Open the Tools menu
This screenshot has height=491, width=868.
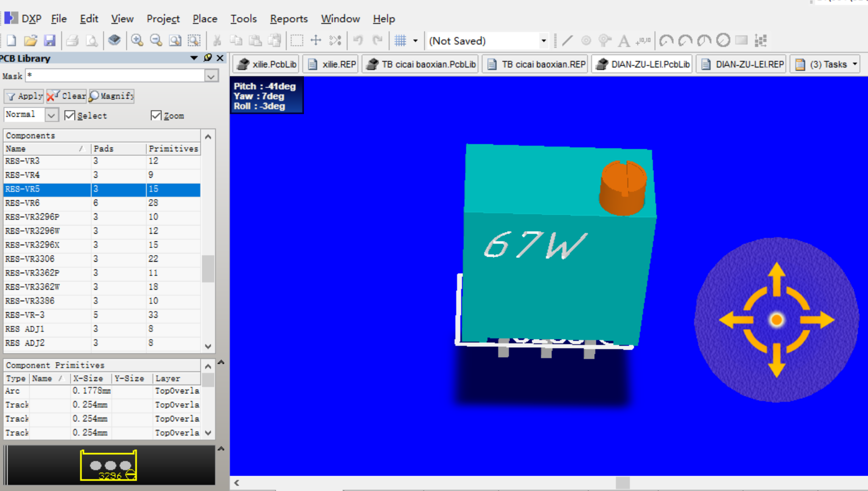click(x=244, y=19)
